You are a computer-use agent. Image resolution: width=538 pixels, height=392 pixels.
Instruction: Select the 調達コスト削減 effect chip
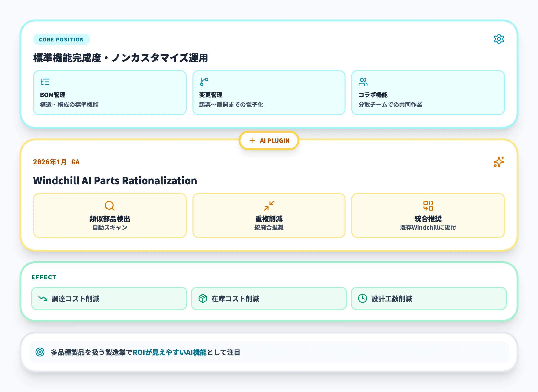(x=109, y=298)
